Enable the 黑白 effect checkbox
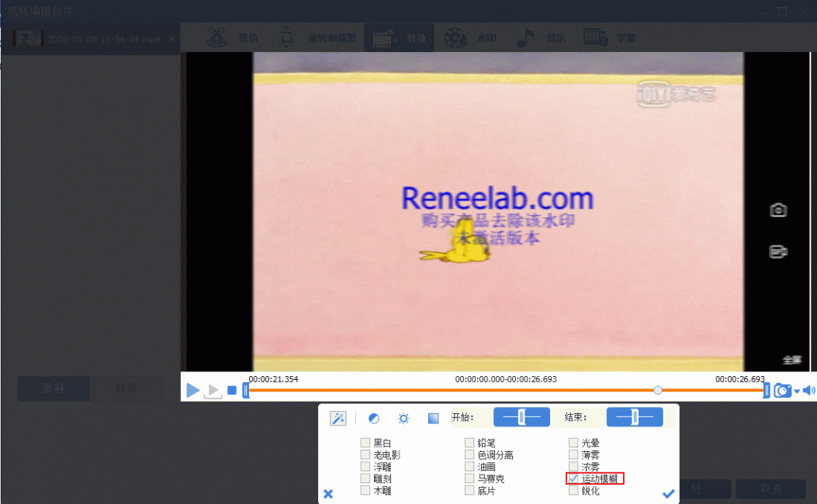Screen dimensions: 817x504 [x=365, y=443]
